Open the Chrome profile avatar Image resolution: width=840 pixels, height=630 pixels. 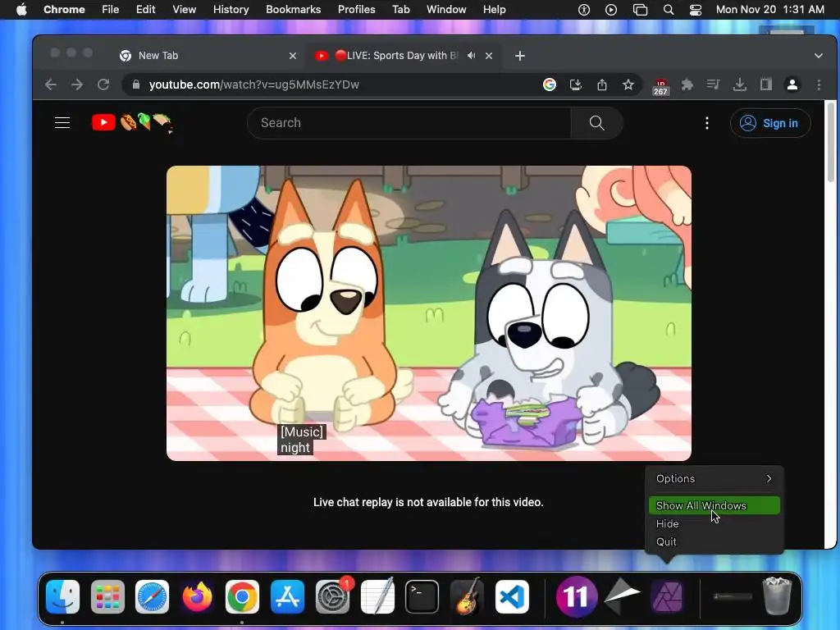point(792,84)
